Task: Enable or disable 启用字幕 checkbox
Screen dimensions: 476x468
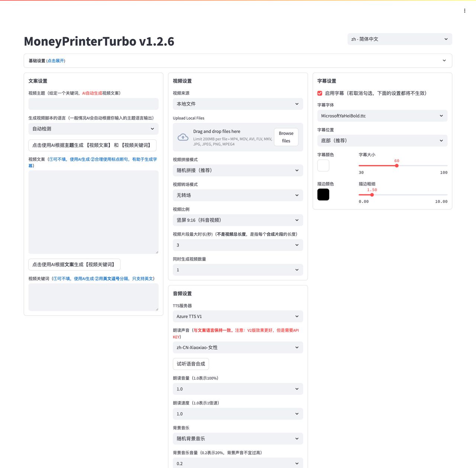Action: tap(320, 93)
